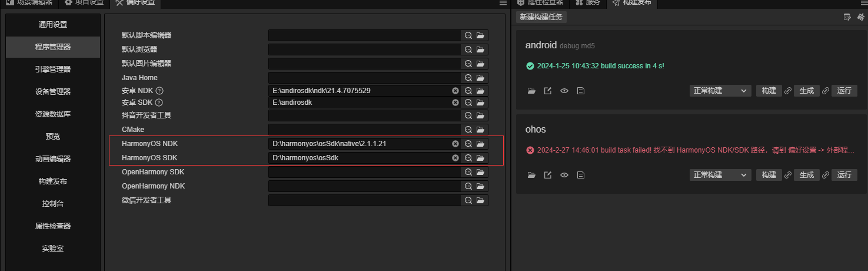Screen dimensions: 868x271
Task: Locate HarmonyOS SDK path with the magnifier icon
Action: coord(468,158)
